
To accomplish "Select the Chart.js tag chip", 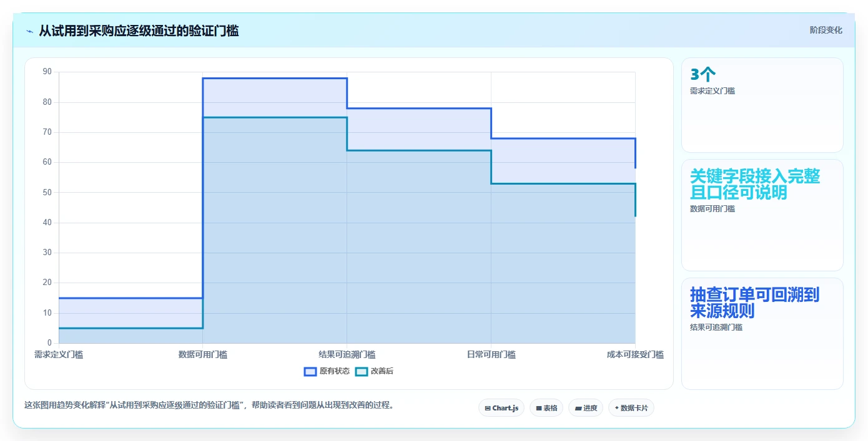I will (501, 408).
